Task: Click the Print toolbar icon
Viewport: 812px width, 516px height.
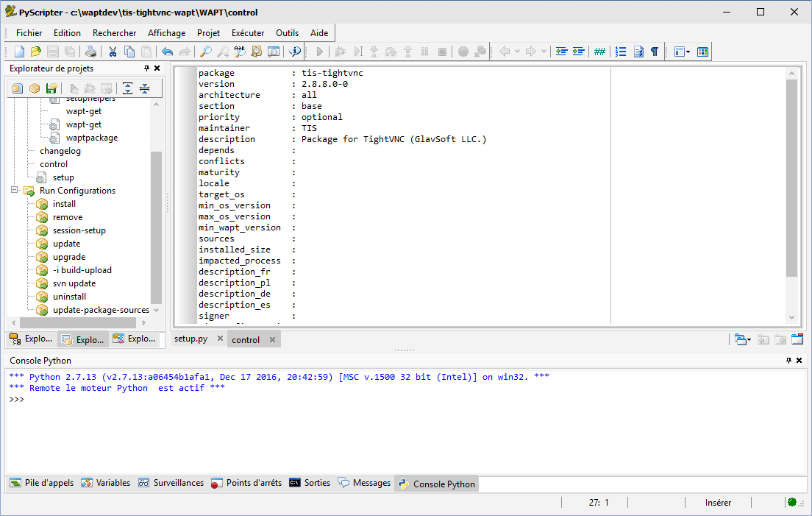Action: pos(91,52)
